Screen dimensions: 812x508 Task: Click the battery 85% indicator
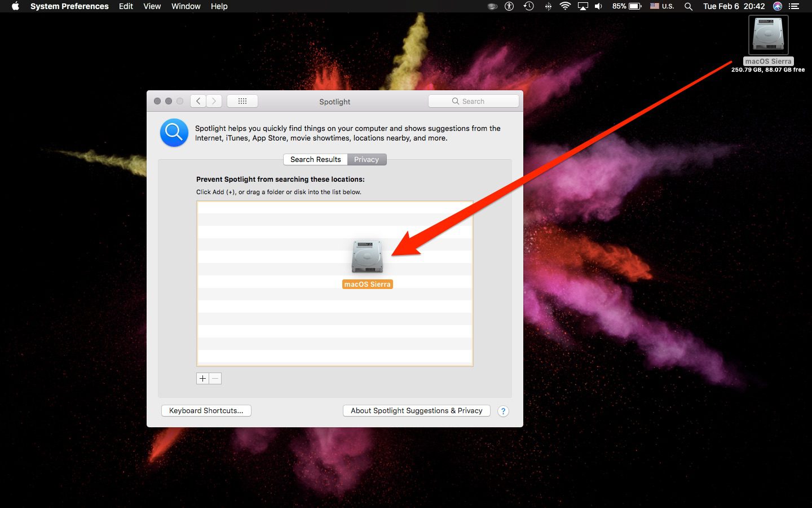coord(627,6)
